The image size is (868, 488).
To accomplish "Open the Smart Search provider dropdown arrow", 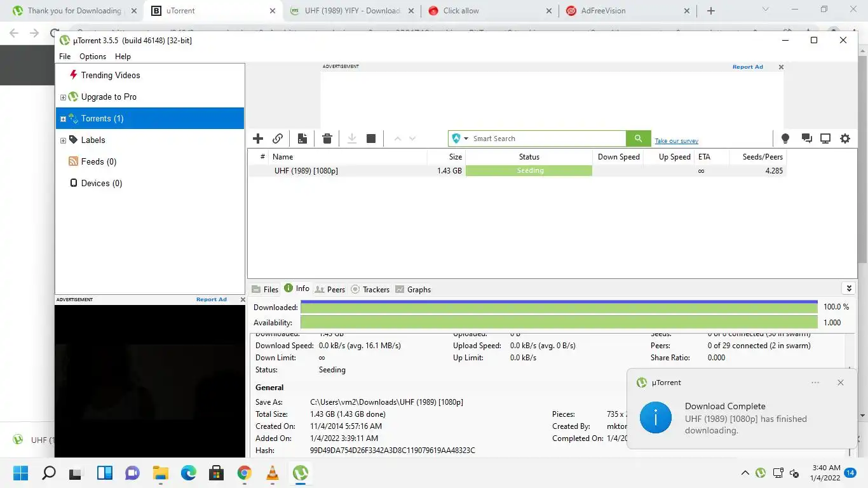I will 466,139.
